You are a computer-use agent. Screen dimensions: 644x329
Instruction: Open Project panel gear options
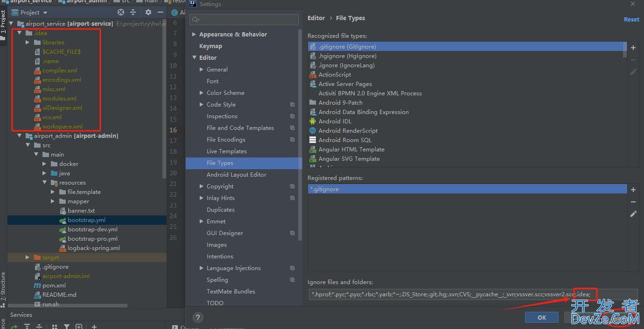tap(148, 12)
